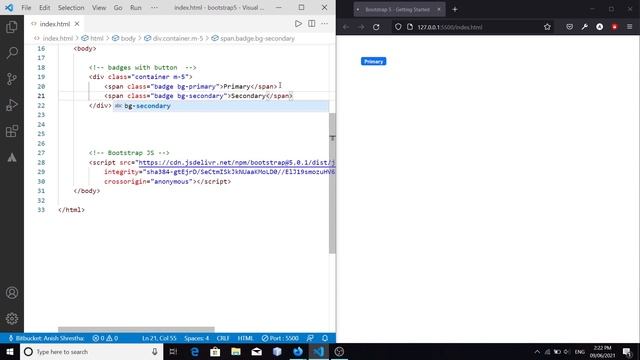Open the triangle-shaped extension in activity bar
The width and height of the screenshot is (640, 360).
pos(12,157)
